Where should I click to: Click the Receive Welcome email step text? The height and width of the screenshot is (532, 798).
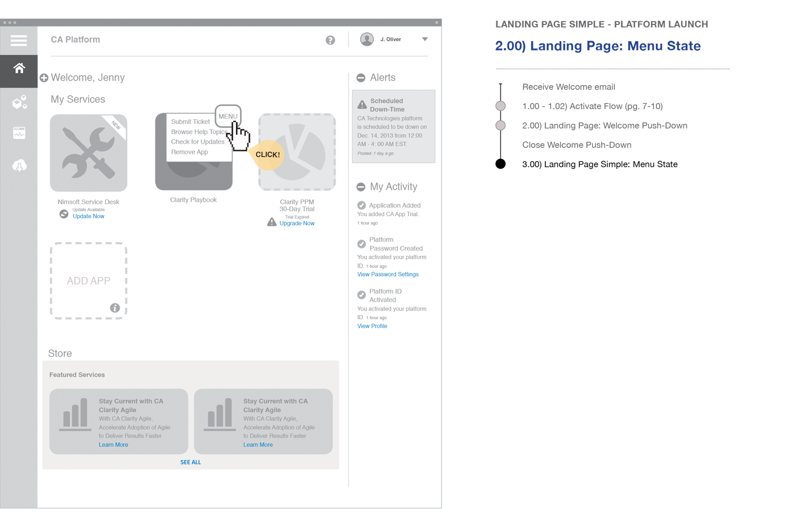click(569, 87)
